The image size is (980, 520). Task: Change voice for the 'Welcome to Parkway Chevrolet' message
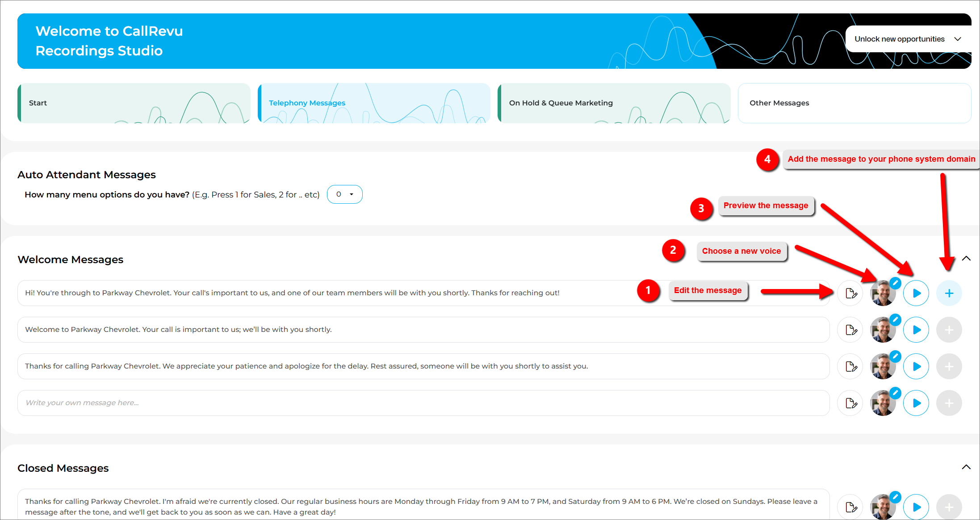(x=884, y=330)
